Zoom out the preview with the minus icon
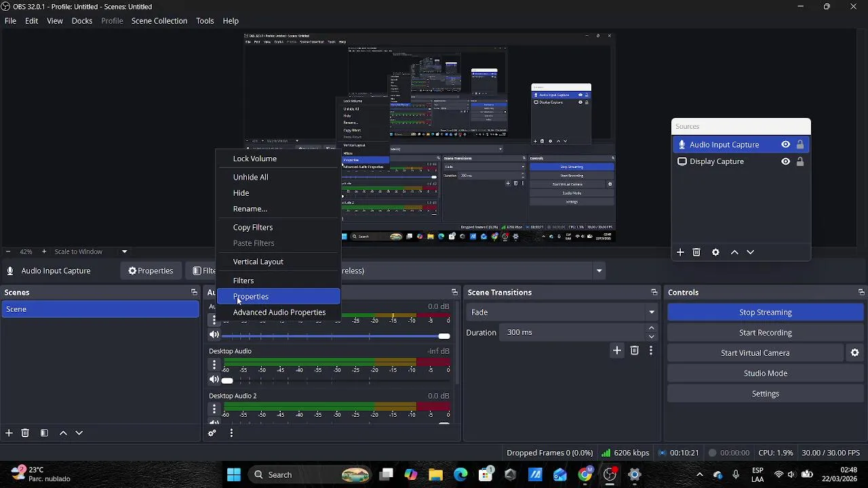 point(7,251)
